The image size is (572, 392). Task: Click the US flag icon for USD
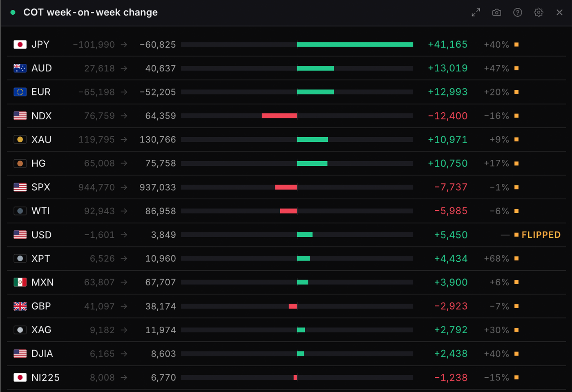[x=20, y=235]
